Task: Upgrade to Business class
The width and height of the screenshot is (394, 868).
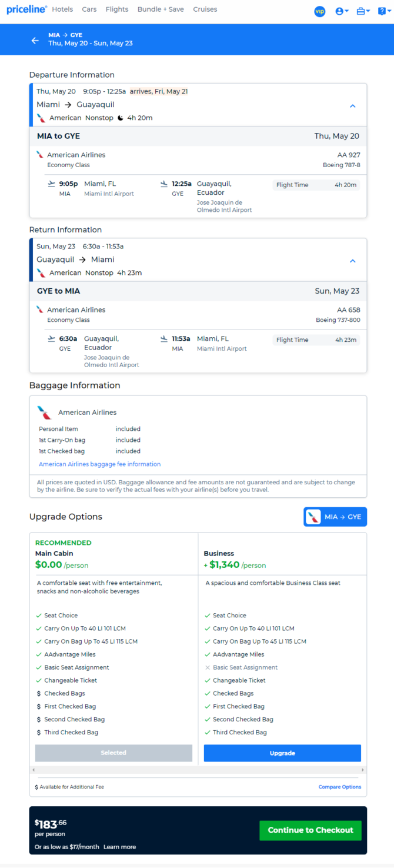Action: [282, 753]
